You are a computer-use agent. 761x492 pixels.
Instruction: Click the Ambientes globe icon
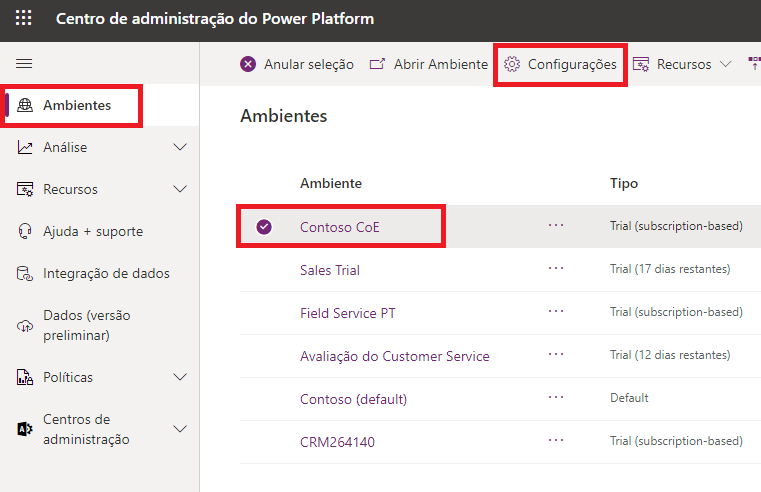click(25, 106)
